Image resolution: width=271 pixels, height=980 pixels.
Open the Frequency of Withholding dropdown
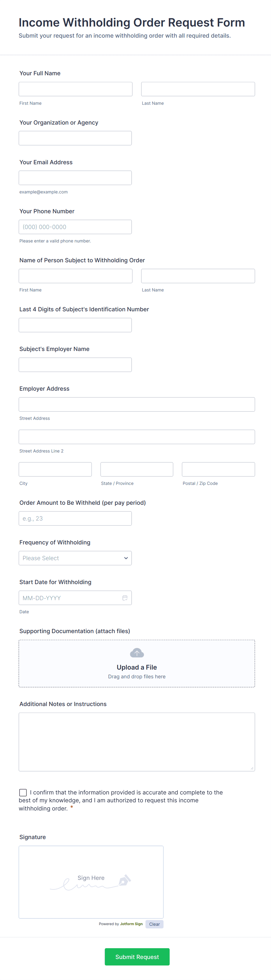click(75, 558)
